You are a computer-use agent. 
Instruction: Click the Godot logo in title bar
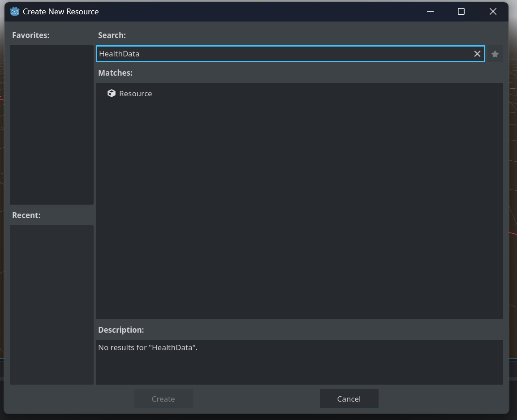14,12
